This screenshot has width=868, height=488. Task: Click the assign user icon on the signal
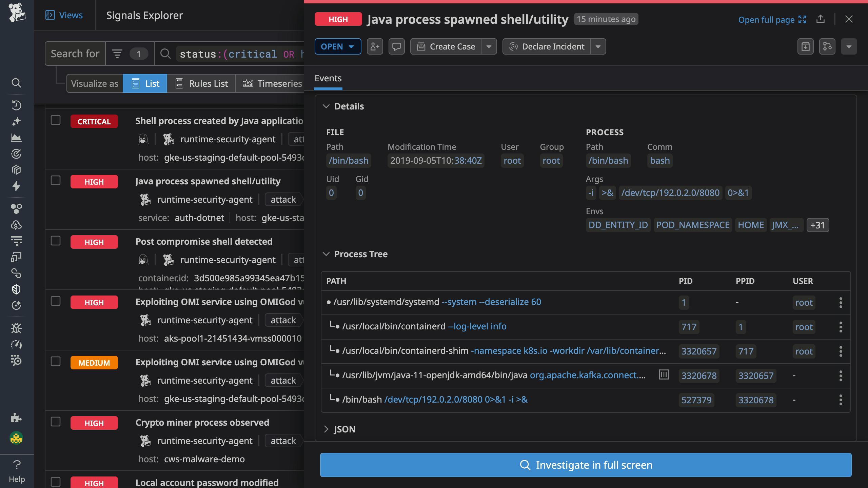[375, 46]
